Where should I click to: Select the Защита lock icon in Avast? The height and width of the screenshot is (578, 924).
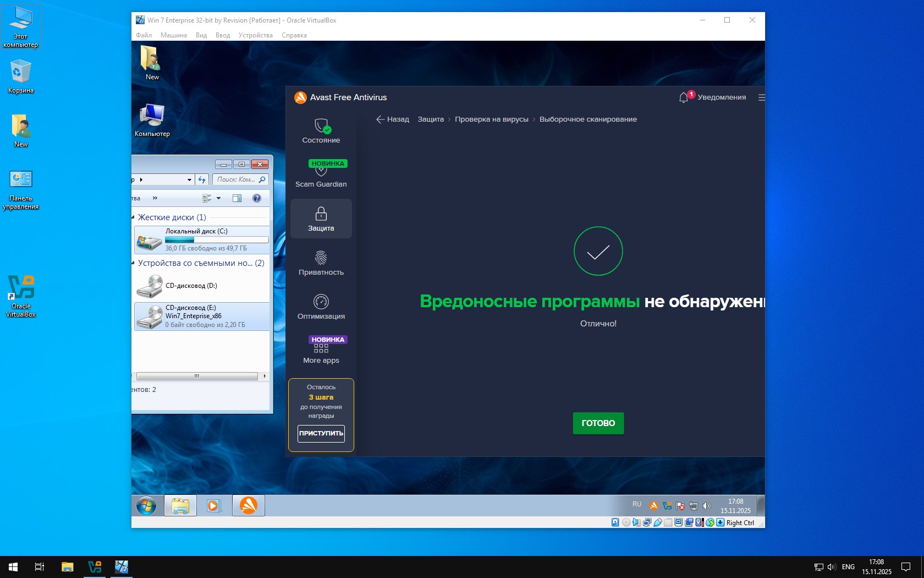[321, 214]
